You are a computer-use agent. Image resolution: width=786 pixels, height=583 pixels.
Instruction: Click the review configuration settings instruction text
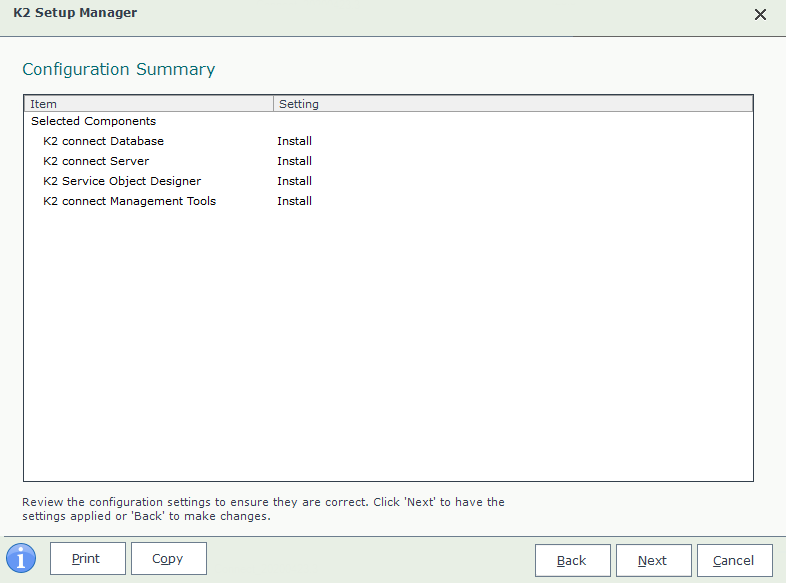click(x=263, y=509)
